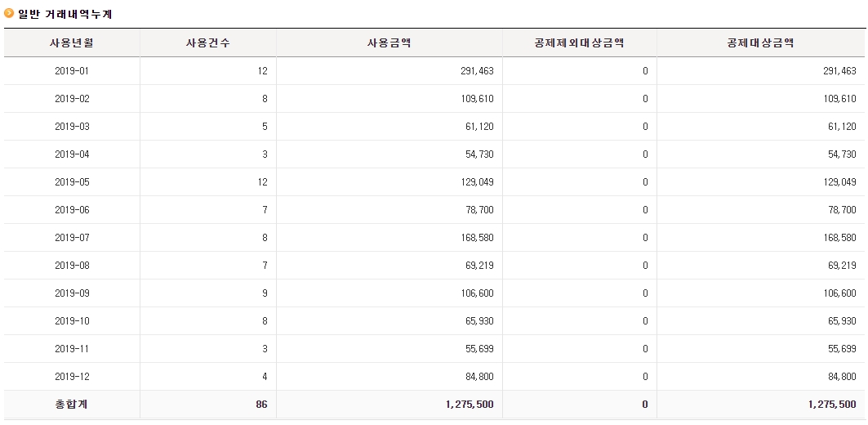Screen dimensions: 868x425
Task: Click 사용금액 129,049 in 2019-05 row
Action: pos(477,181)
